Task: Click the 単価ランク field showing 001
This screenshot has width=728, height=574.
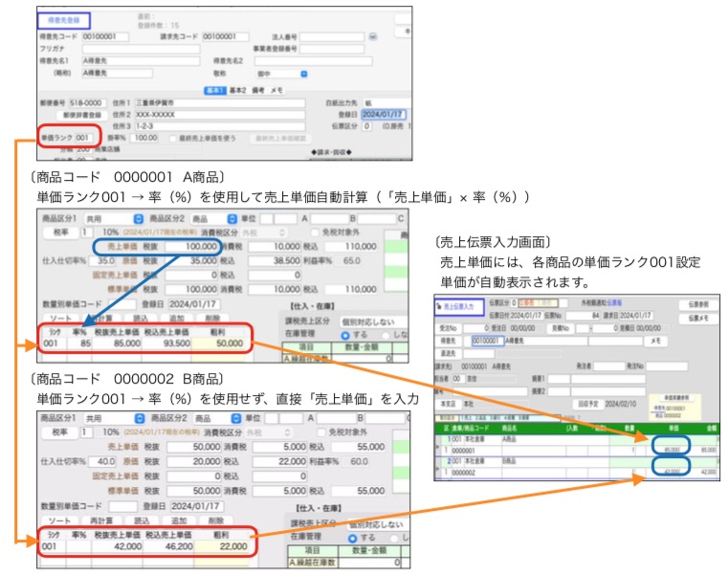Action: tap(87, 138)
